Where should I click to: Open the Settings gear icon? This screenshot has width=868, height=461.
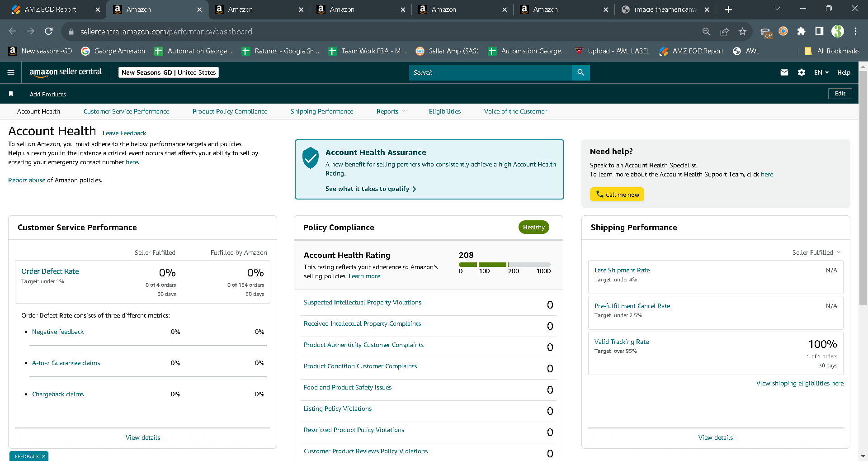click(802, 72)
